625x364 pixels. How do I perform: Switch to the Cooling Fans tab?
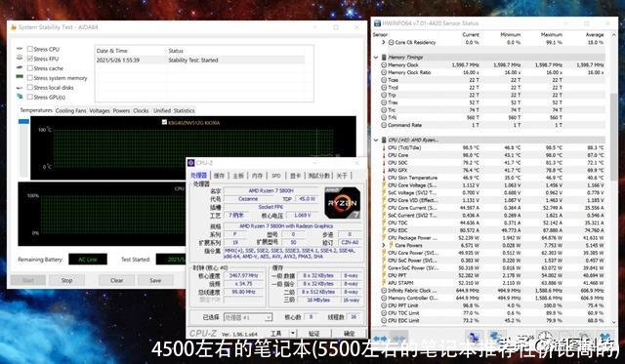pyautogui.click(x=70, y=110)
